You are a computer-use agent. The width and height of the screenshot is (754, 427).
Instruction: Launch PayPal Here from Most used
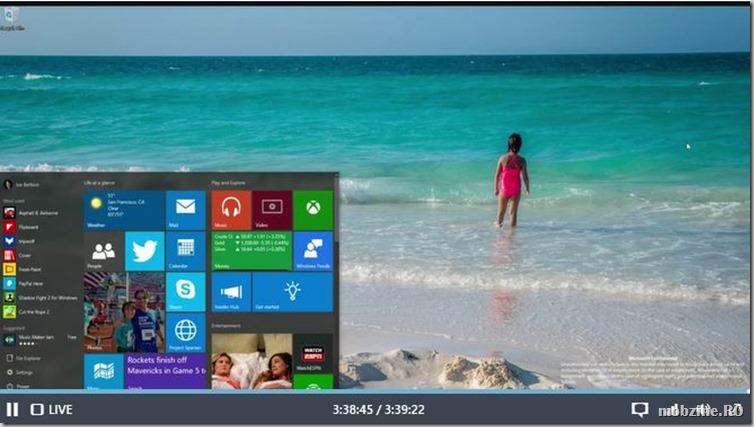[24, 284]
